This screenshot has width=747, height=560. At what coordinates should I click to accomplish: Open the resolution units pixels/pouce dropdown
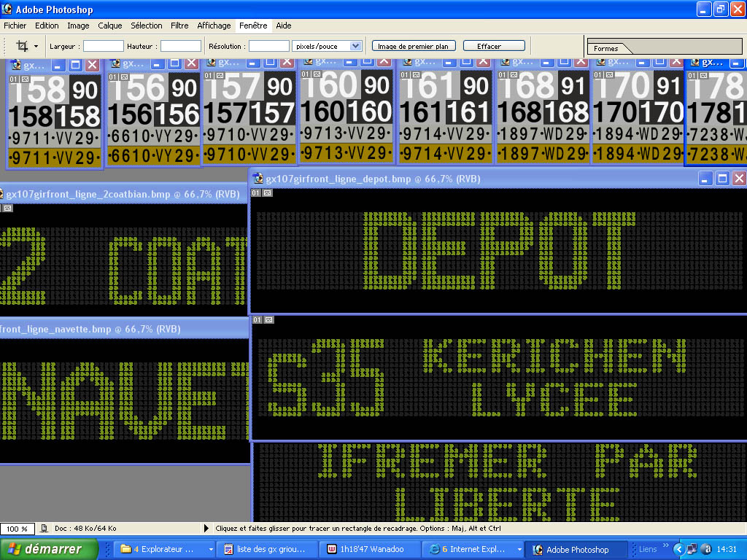tap(326, 46)
